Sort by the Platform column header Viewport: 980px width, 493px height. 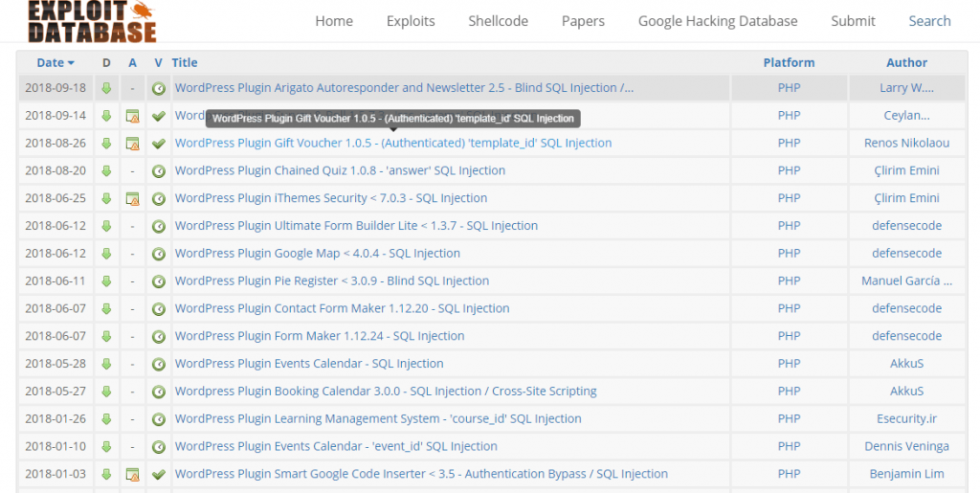click(789, 62)
